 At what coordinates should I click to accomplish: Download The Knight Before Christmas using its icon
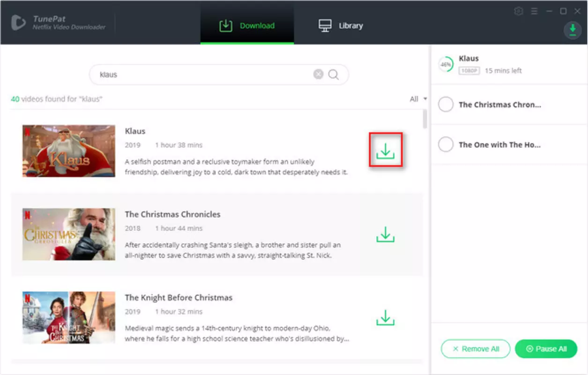(385, 317)
